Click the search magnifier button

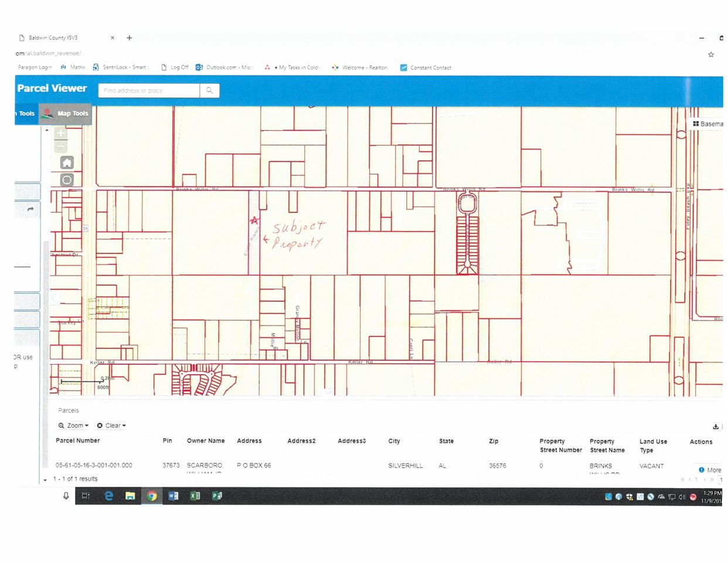point(210,90)
